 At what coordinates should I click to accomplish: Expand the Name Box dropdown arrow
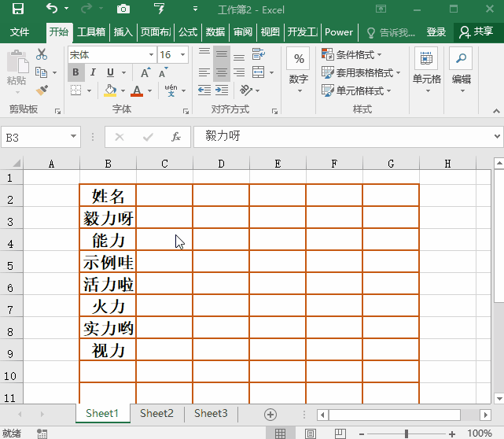tap(74, 136)
